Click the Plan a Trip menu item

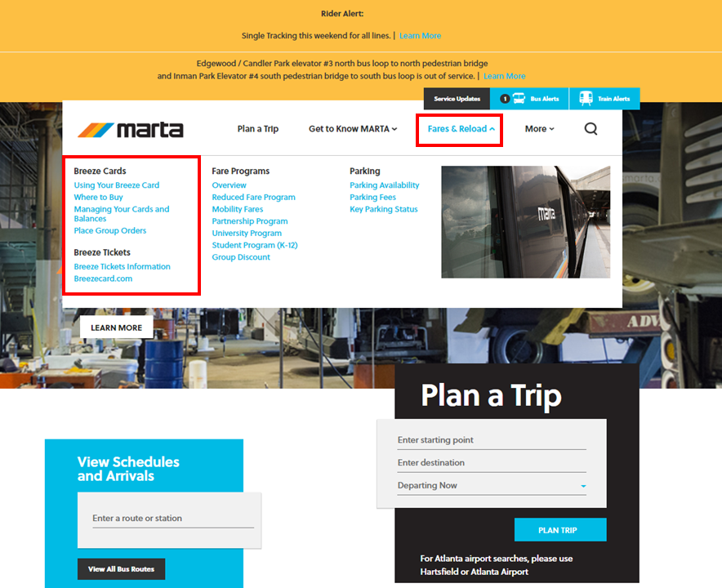point(258,129)
